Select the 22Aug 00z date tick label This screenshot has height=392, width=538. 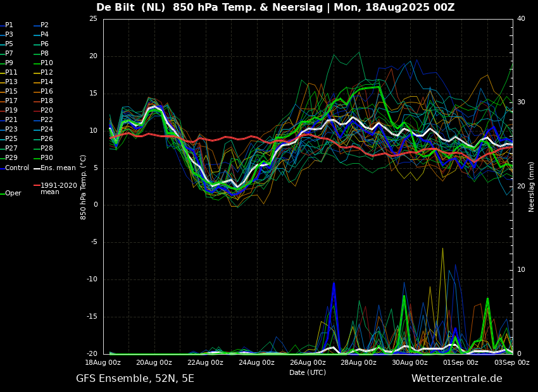pos(205,362)
